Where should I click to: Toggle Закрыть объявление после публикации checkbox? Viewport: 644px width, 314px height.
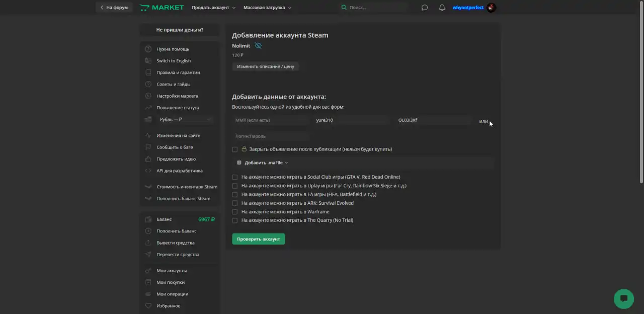pos(234,149)
